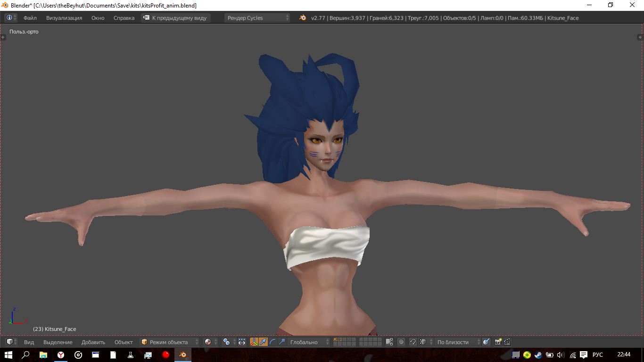Toggle manipulate center points only
Image resolution: width=644 pixels, height=362 pixels.
click(242, 342)
